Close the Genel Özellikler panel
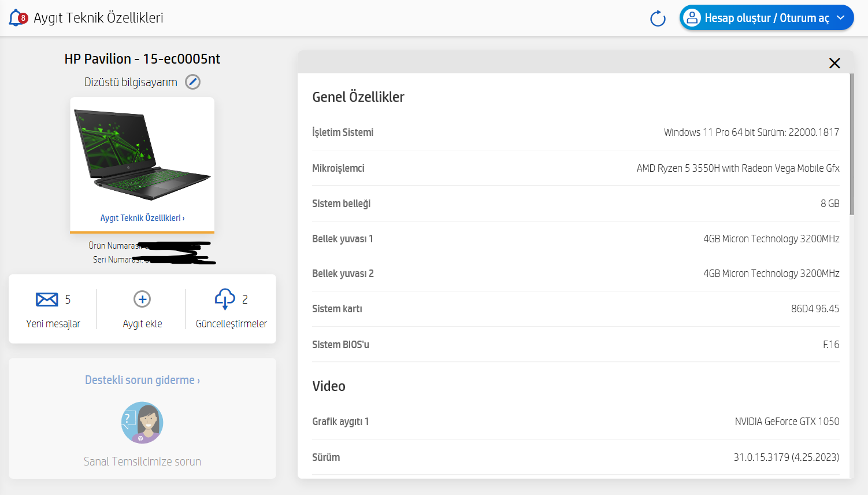This screenshot has width=868, height=495. pyautogui.click(x=834, y=63)
